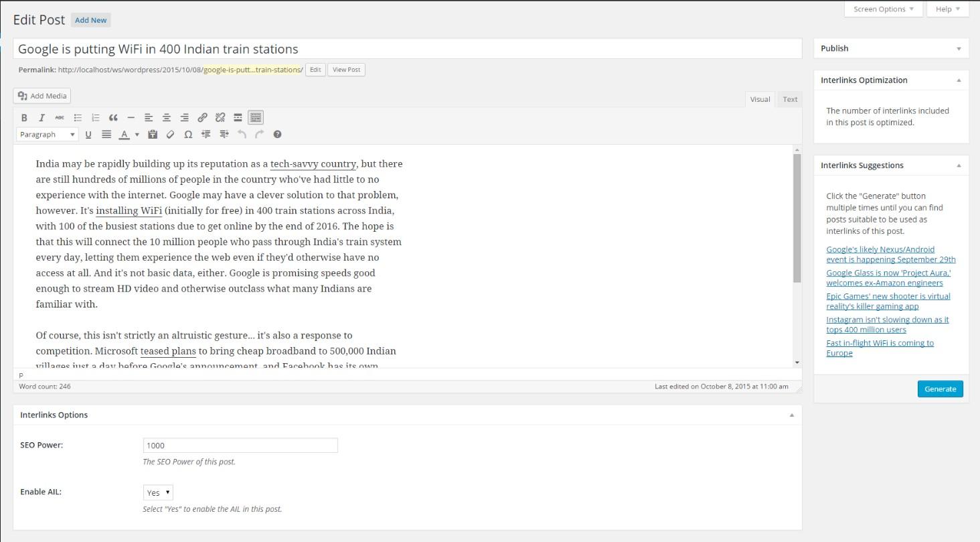This screenshot has width=980, height=542.
Task: Align text left
Action: click(x=149, y=118)
